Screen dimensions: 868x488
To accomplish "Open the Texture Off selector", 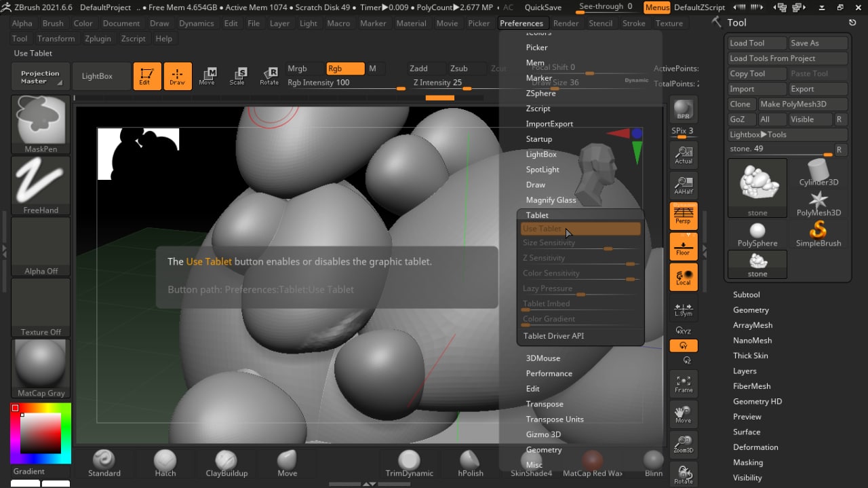I will tap(41, 307).
